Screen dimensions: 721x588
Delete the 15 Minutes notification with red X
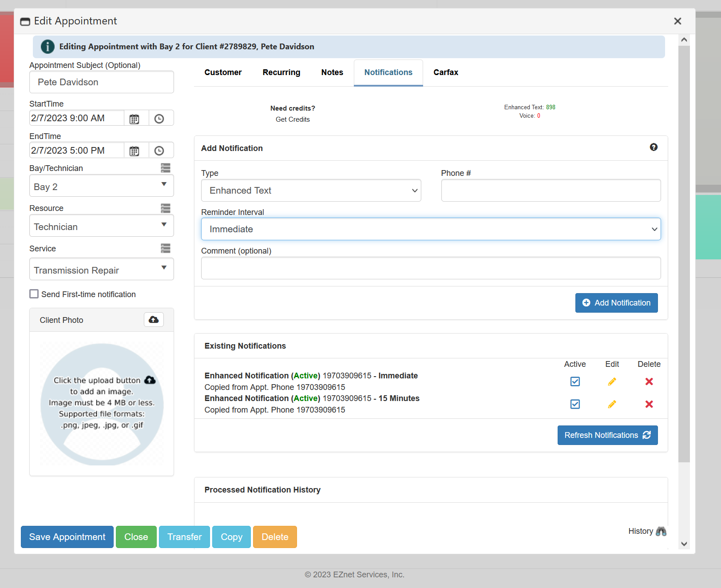[x=649, y=404]
